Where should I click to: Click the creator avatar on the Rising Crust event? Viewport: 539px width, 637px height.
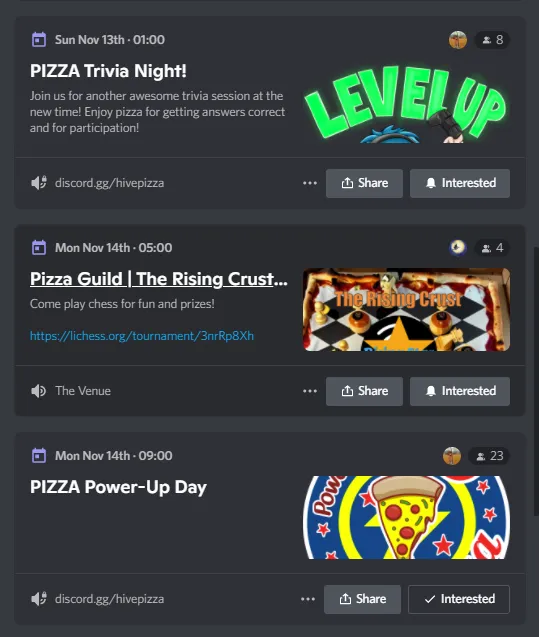(458, 248)
